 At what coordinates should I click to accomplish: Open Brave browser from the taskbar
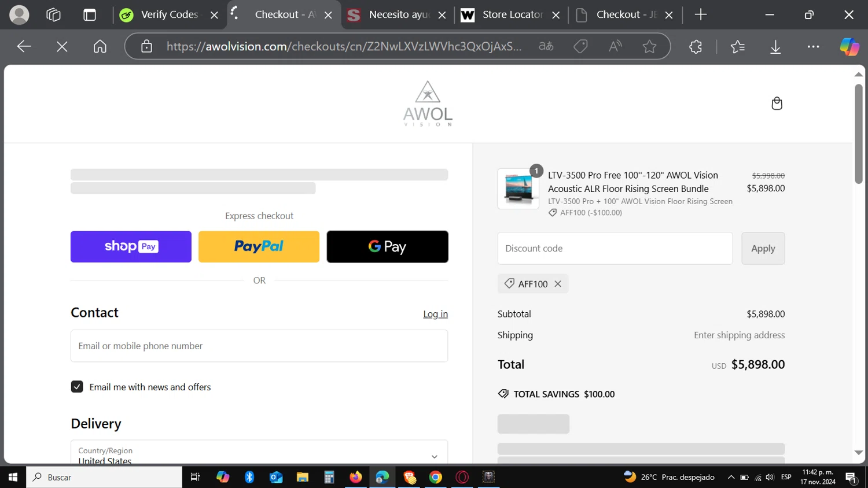point(409,477)
